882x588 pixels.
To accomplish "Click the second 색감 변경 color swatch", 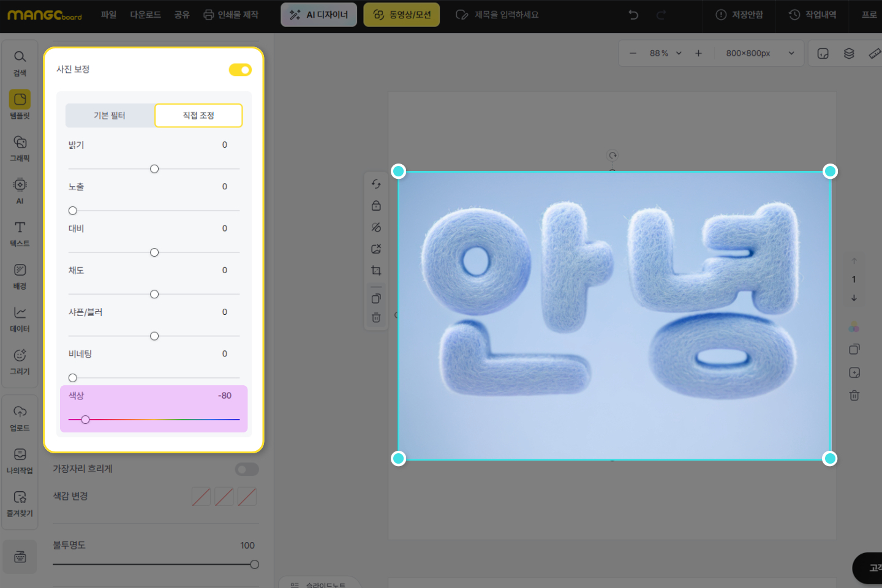I will click(x=224, y=497).
